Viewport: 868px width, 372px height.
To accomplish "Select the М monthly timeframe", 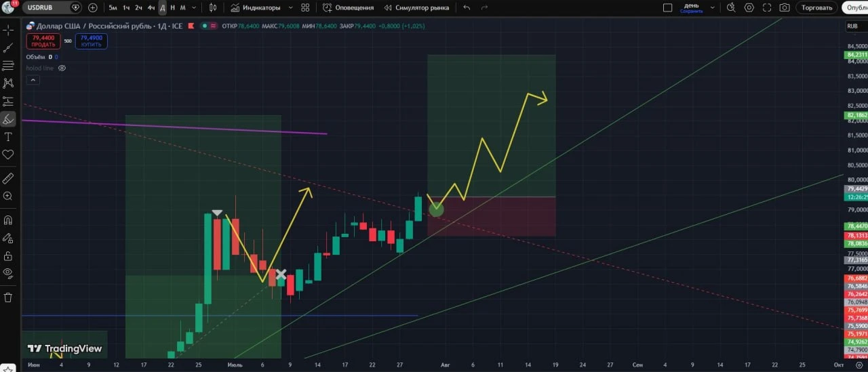I will (x=182, y=7).
